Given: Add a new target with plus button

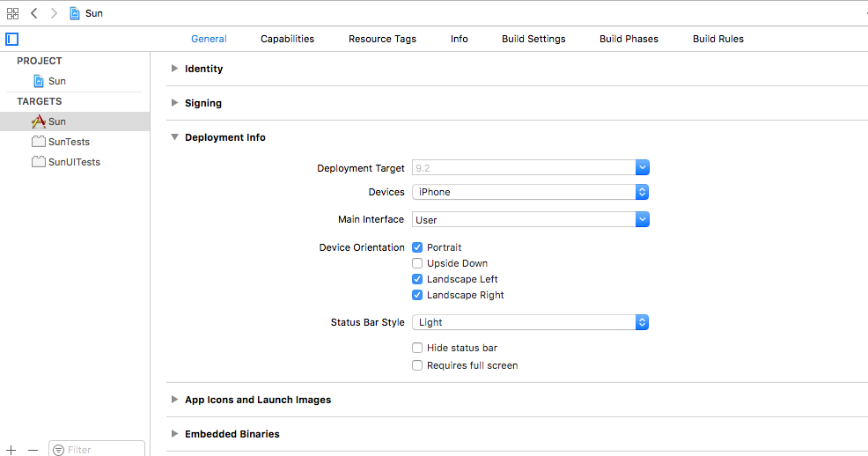Looking at the screenshot, I should coord(11,449).
